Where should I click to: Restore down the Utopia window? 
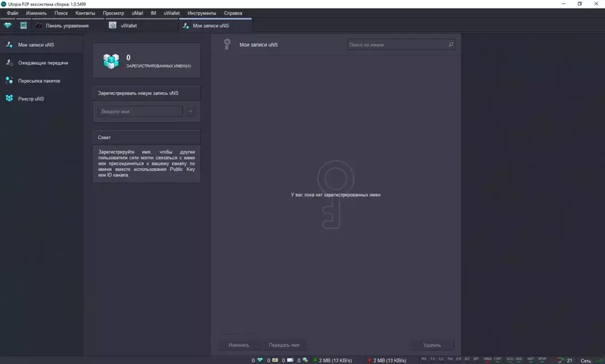(579, 4)
